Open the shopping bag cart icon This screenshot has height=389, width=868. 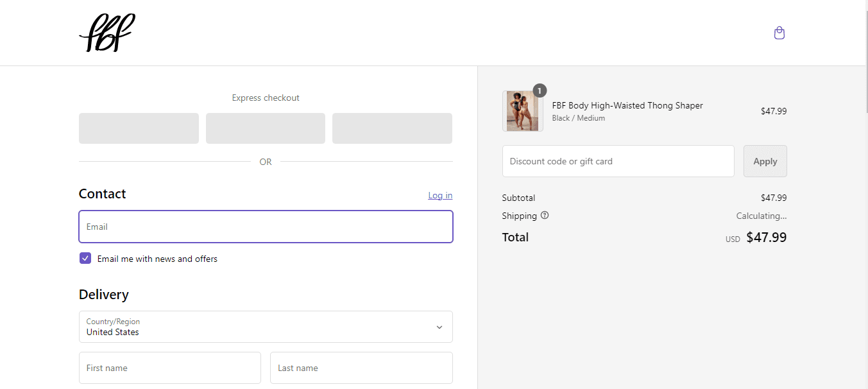(x=779, y=33)
